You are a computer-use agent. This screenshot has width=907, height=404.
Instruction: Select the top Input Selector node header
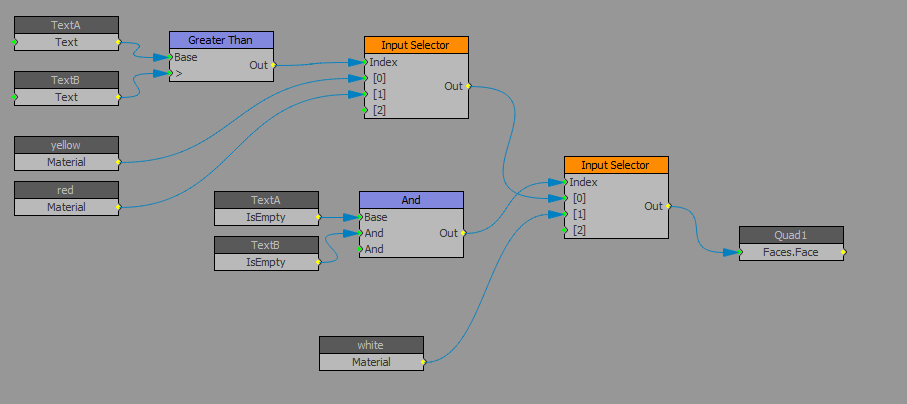coord(416,45)
